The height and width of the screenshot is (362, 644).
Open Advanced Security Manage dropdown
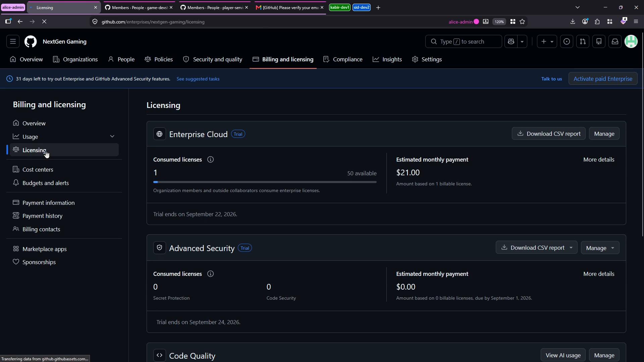point(600,248)
